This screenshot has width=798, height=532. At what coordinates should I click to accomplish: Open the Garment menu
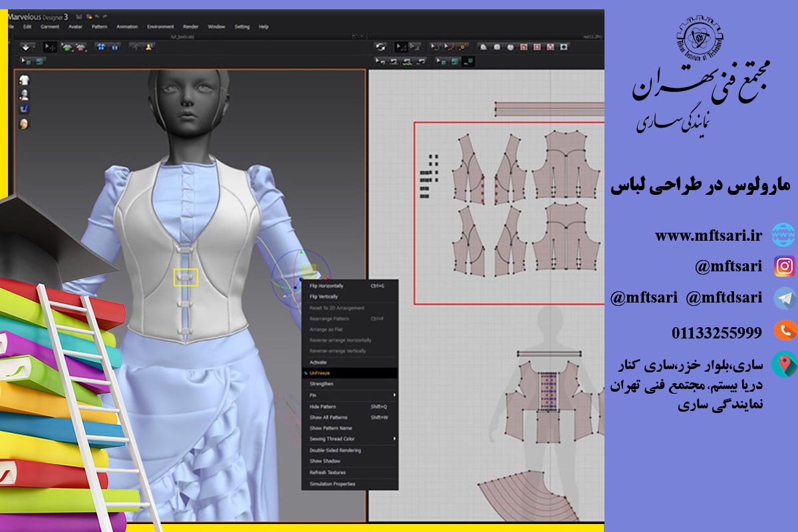pos(50,27)
